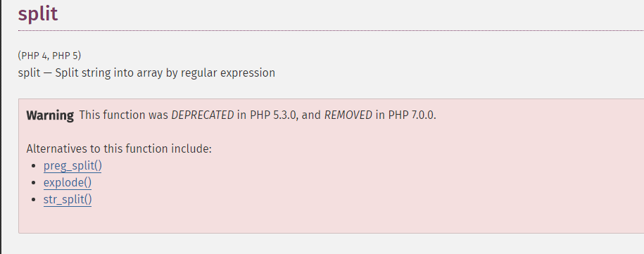Select the italic word "REMOVED"
This screenshot has width=644, height=254.
(x=348, y=115)
